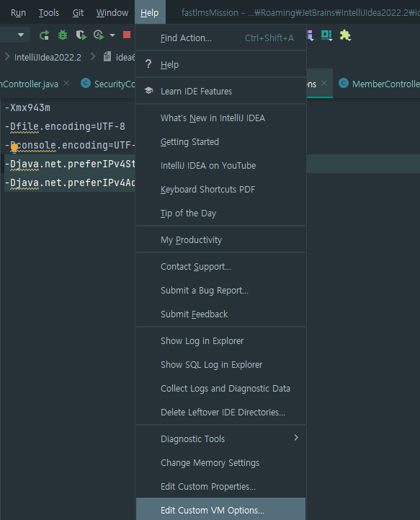Open IntelliJ IDEA on YouTube
Screen dimensions: 420x520
point(220,165)
